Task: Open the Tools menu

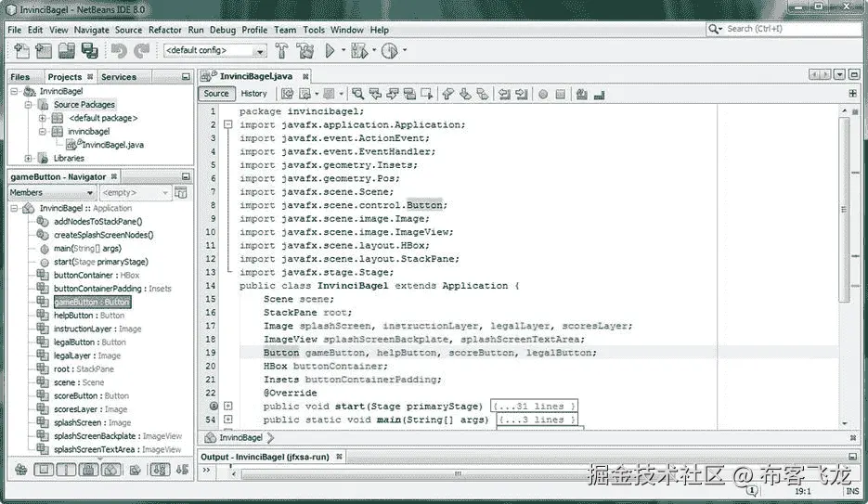Action: click(314, 30)
